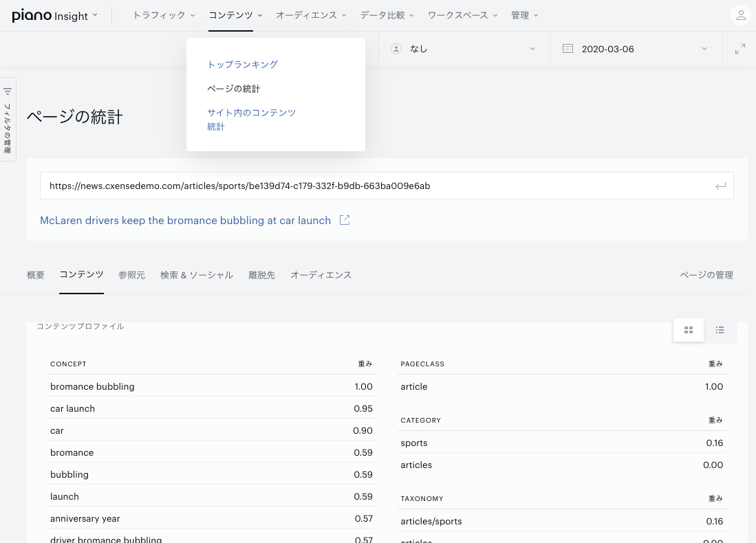Select the 'bromance' concept row

point(211,452)
